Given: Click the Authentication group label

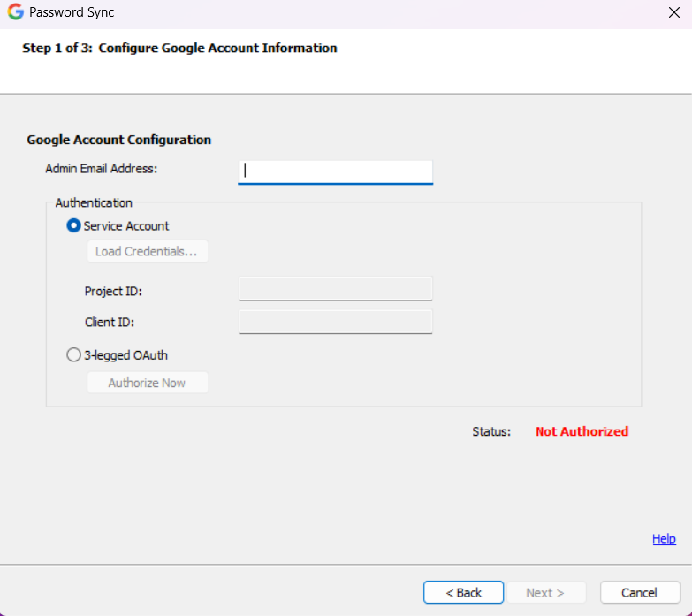Looking at the screenshot, I should pos(94,202).
